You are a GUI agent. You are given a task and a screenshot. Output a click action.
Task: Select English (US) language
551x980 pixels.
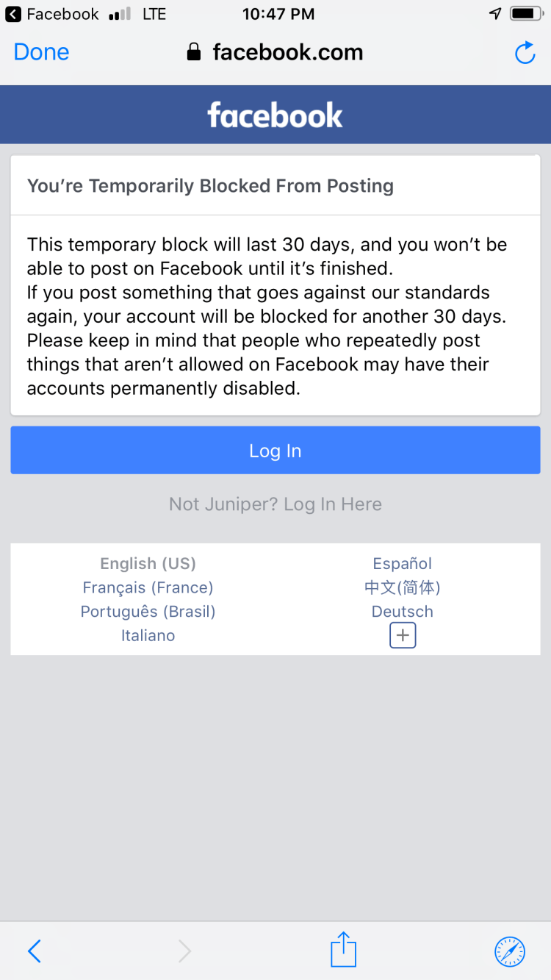[x=148, y=564]
